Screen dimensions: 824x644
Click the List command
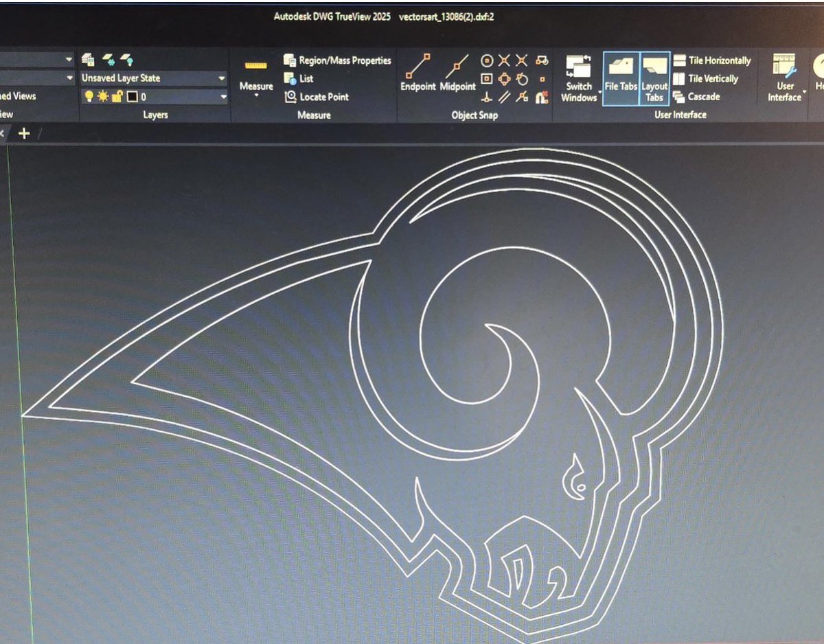point(299,79)
